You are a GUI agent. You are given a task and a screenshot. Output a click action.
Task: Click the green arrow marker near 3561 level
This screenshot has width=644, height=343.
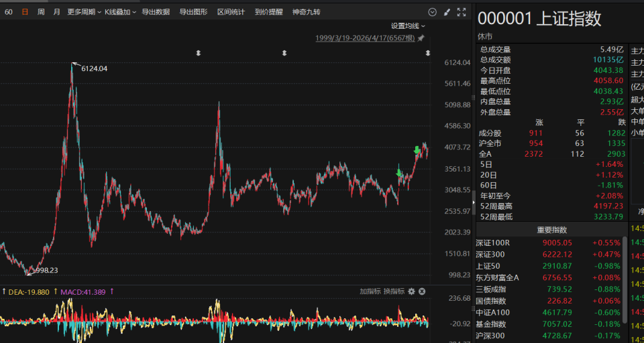pos(398,173)
